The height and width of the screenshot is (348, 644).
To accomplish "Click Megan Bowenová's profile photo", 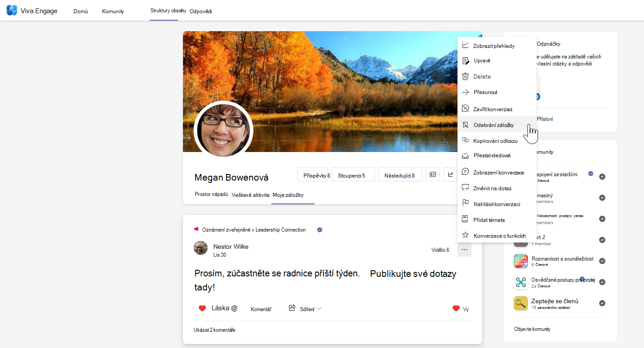I will [x=223, y=130].
